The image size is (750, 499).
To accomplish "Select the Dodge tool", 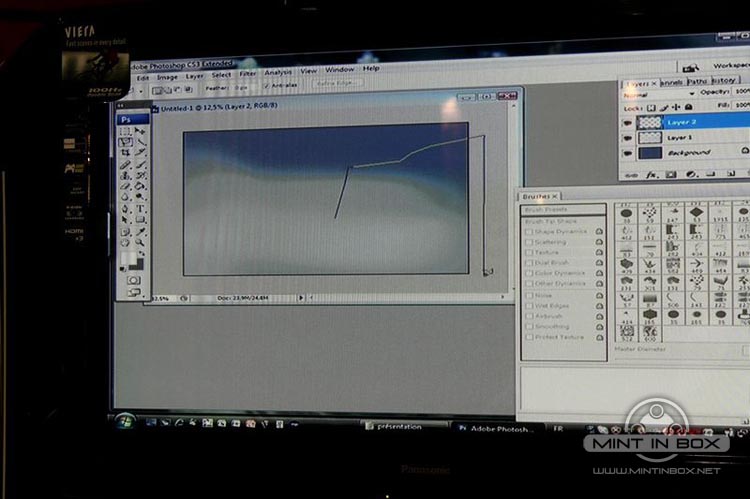I will tap(141, 197).
